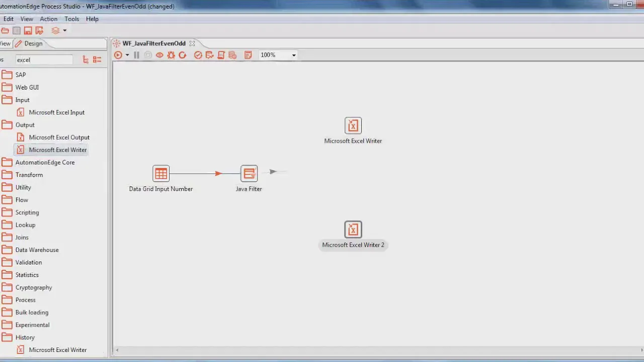
Task: Stop the workflow execution
Action: click(148, 55)
